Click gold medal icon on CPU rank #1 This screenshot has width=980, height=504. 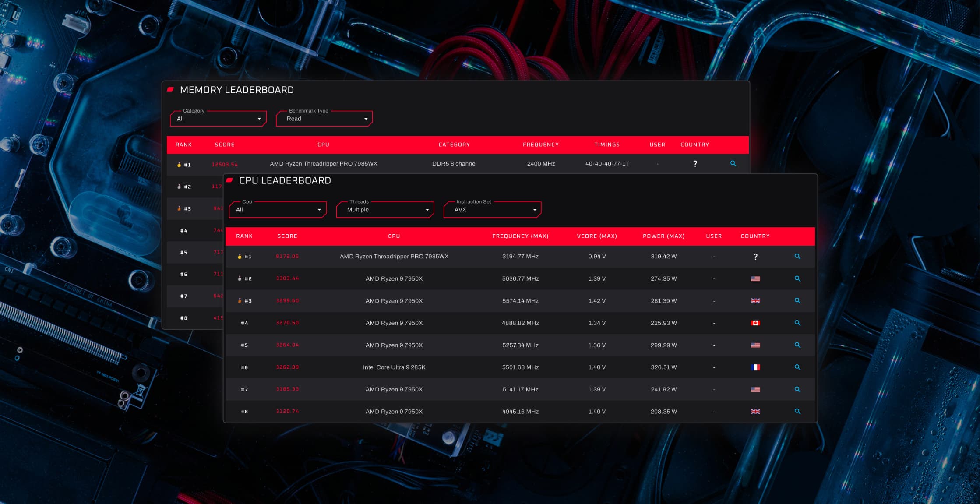[240, 257]
